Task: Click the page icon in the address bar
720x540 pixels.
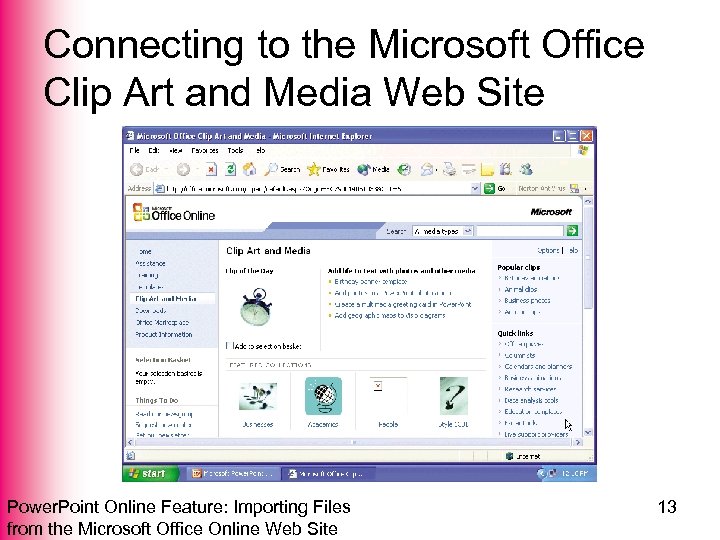Action: coord(159,188)
